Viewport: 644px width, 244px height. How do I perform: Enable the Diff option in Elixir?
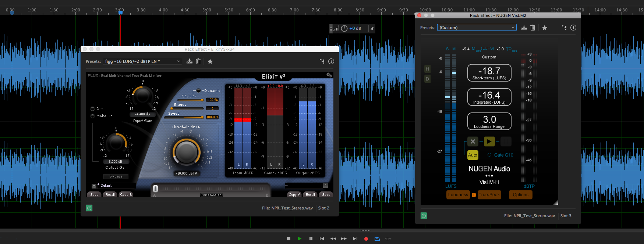pos(93,109)
